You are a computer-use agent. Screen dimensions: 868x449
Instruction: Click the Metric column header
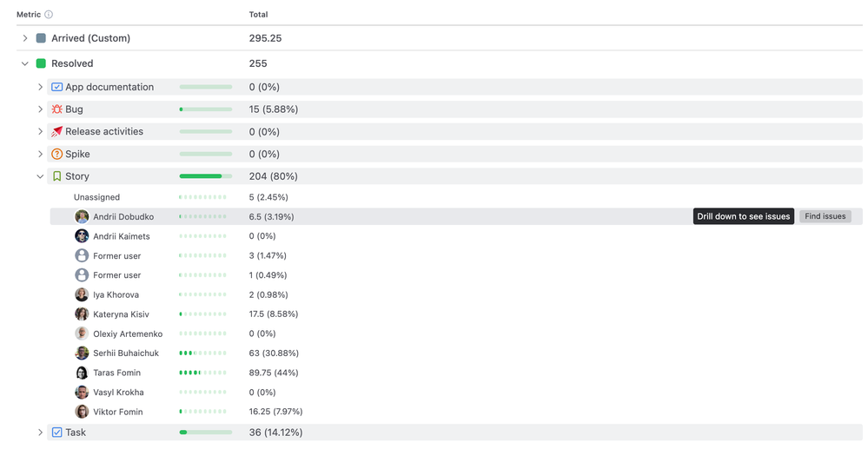pos(29,15)
